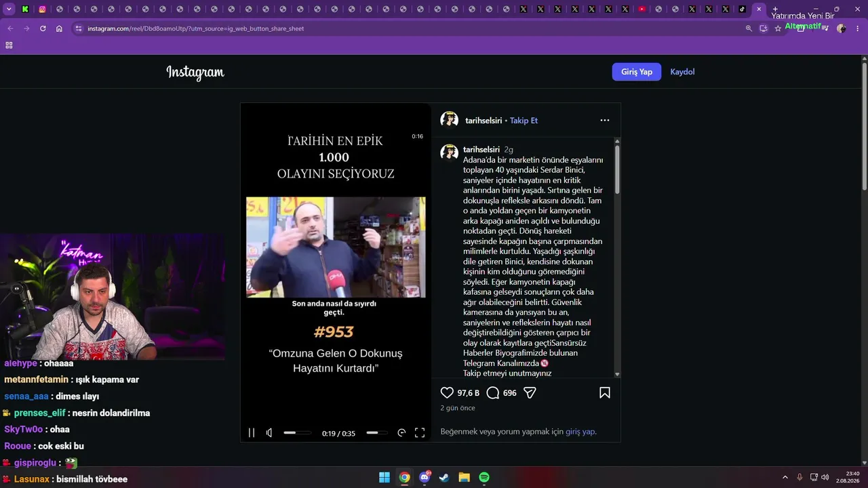This screenshot has height=488, width=868.
Task: Open the Chrome profile avatar
Action: point(842,28)
